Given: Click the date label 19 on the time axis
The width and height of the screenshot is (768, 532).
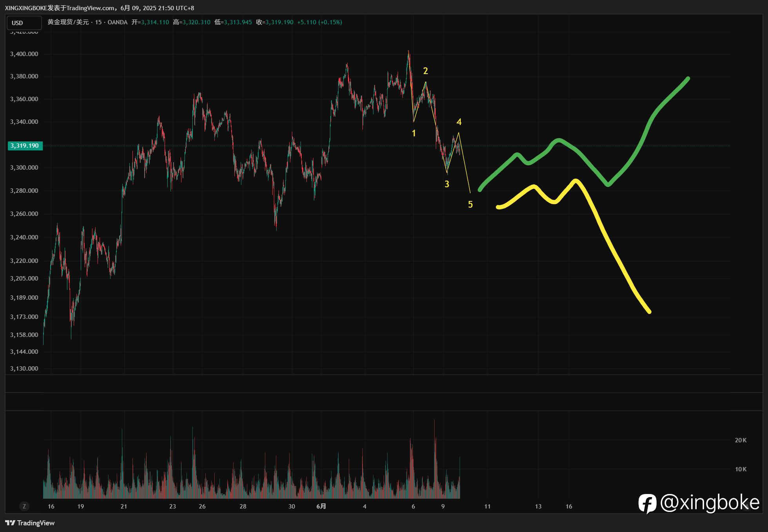Looking at the screenshot, I should click(81, 507).
